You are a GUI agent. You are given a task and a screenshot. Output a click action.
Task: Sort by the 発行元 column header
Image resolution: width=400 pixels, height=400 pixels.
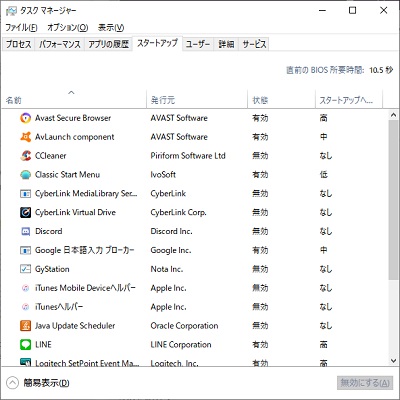click(197, 99)
